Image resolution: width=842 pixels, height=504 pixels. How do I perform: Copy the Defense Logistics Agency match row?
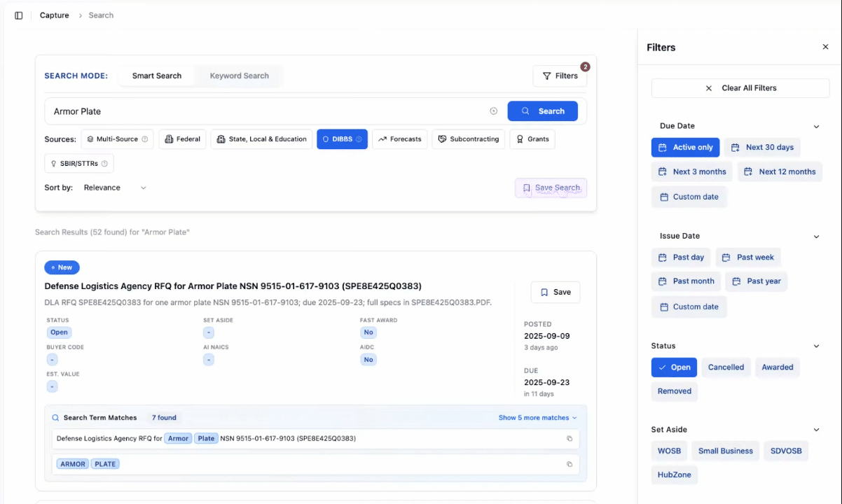570,438
